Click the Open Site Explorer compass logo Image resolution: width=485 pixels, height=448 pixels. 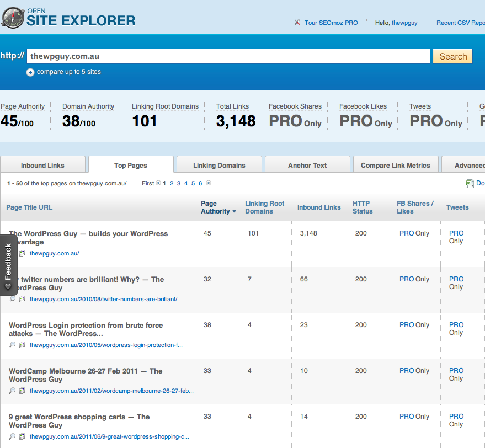pyautogui.click(x=13, y=18)
